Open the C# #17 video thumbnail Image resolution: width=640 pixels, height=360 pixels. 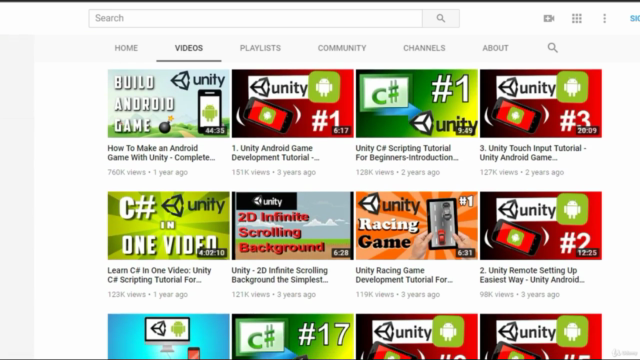click(293, 336)
